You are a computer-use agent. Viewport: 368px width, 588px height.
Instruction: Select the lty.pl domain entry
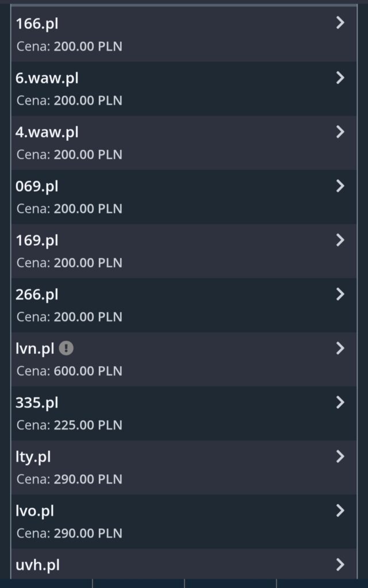coord(33,457)
